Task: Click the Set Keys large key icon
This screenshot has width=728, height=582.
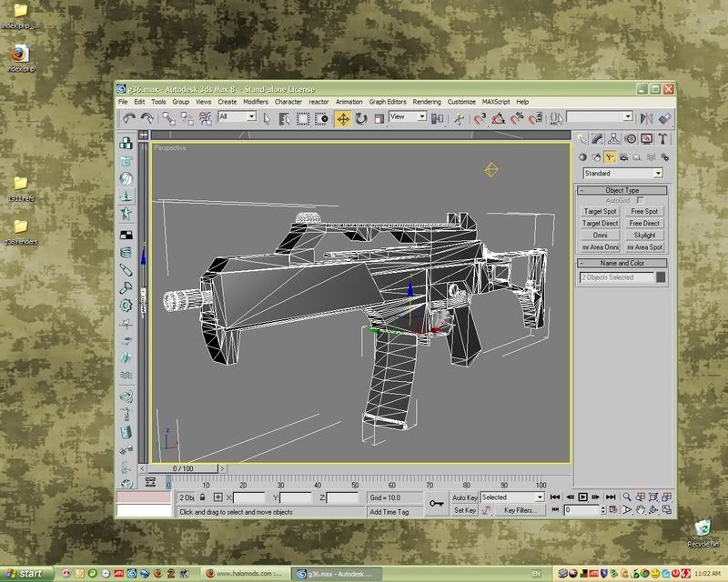Action: coord(437,504)
